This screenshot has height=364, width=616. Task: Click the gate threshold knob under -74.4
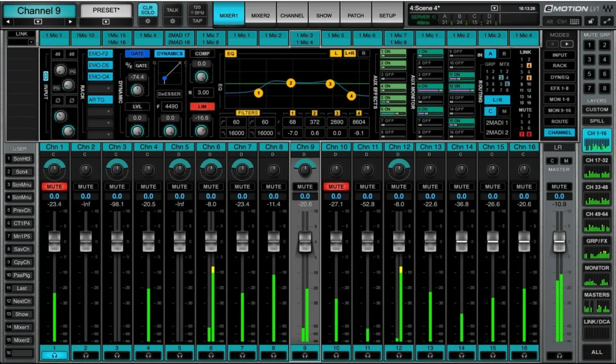tap(137, 90)
